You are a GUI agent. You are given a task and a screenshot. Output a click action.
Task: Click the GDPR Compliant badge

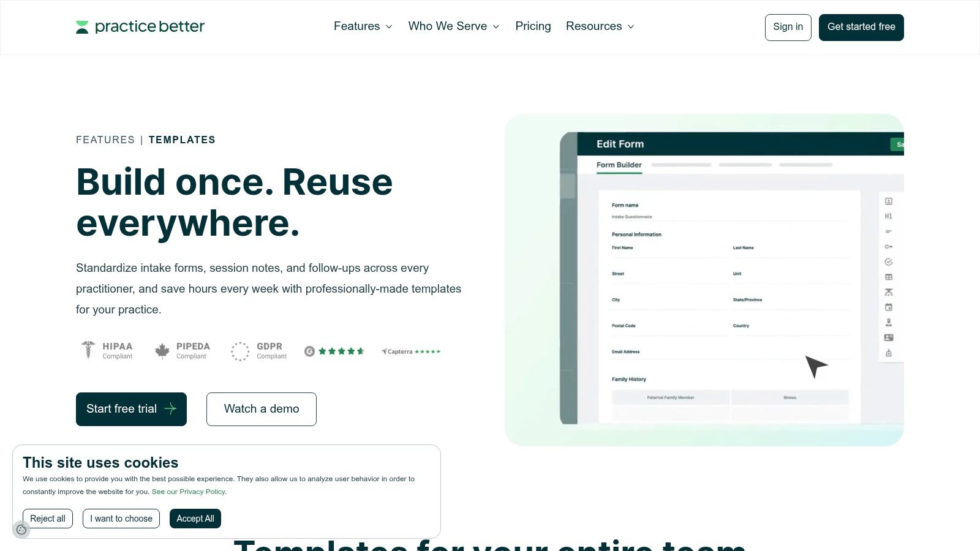258,351
